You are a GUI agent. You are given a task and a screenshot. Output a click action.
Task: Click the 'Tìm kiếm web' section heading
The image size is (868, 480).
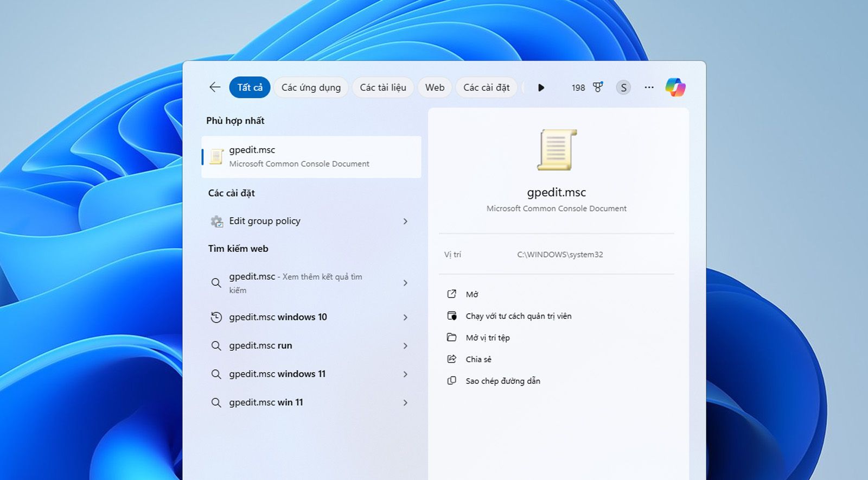(238, 249)
